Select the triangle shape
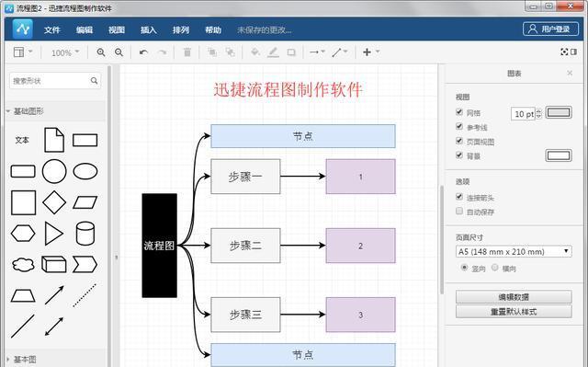Viewport: 588px width, 367px height. coord(54,234)
